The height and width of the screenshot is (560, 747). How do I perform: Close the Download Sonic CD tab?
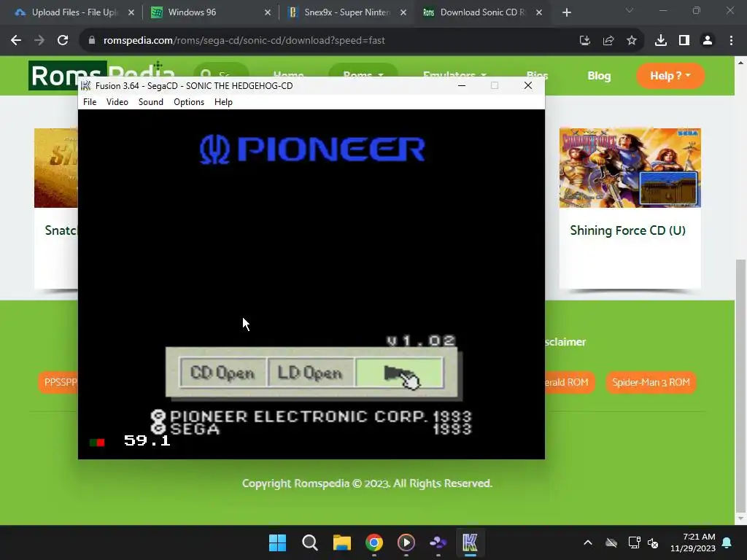(x=539, y=12)
